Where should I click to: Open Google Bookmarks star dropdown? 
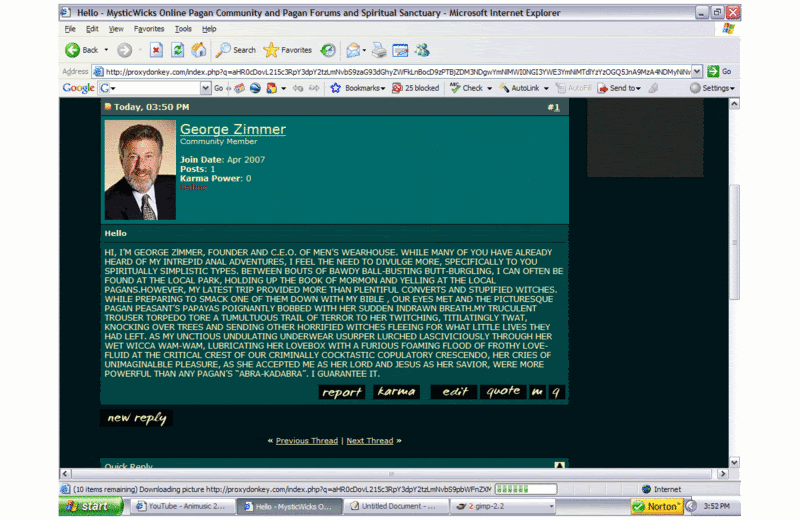pyautogui.click(x=358, y=88)
